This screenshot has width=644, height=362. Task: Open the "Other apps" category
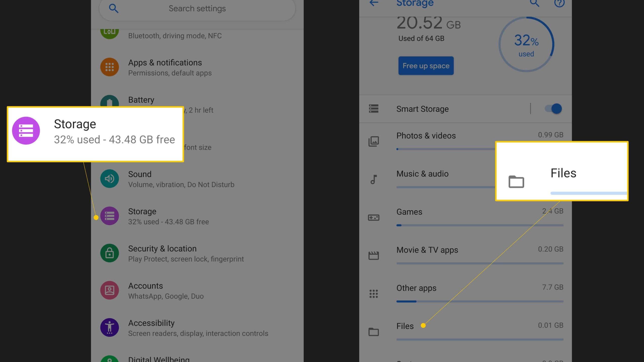(416, 288)
